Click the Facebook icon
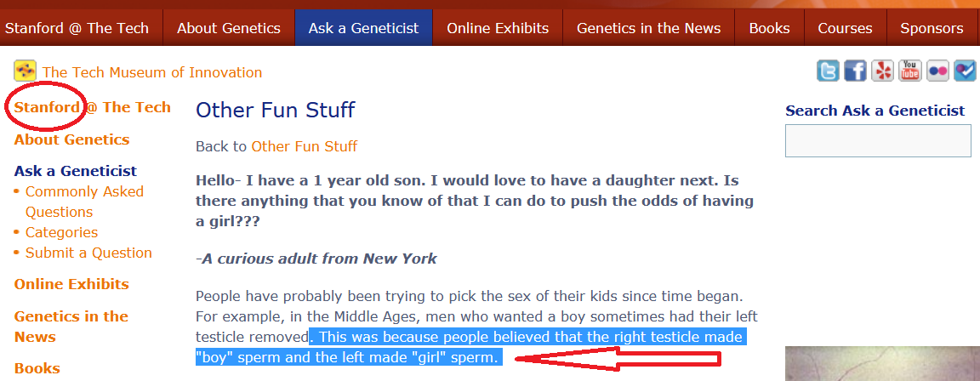 [x=855, y=71]
